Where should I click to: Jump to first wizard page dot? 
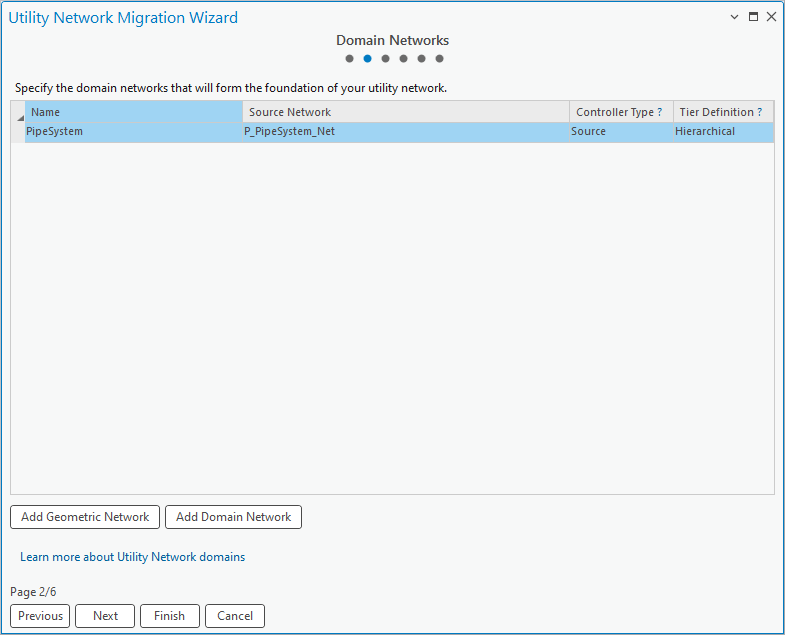tap(349, 59)
